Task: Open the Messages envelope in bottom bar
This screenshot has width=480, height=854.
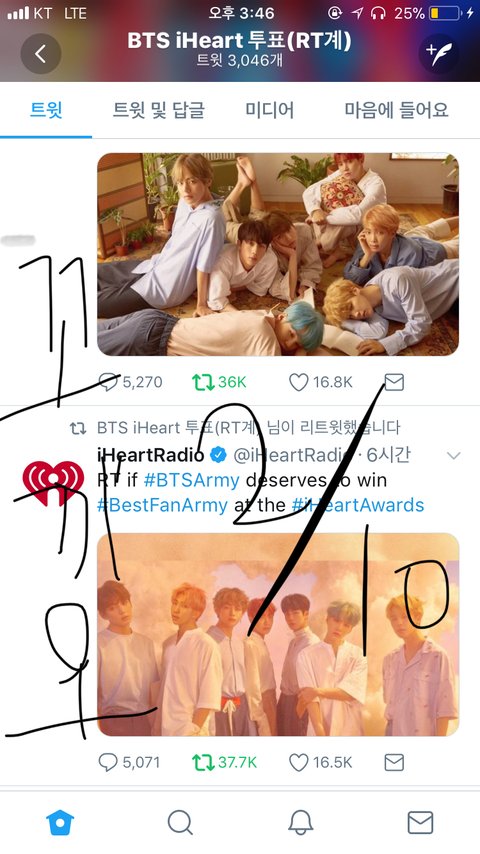Action: tap(420, 822)
